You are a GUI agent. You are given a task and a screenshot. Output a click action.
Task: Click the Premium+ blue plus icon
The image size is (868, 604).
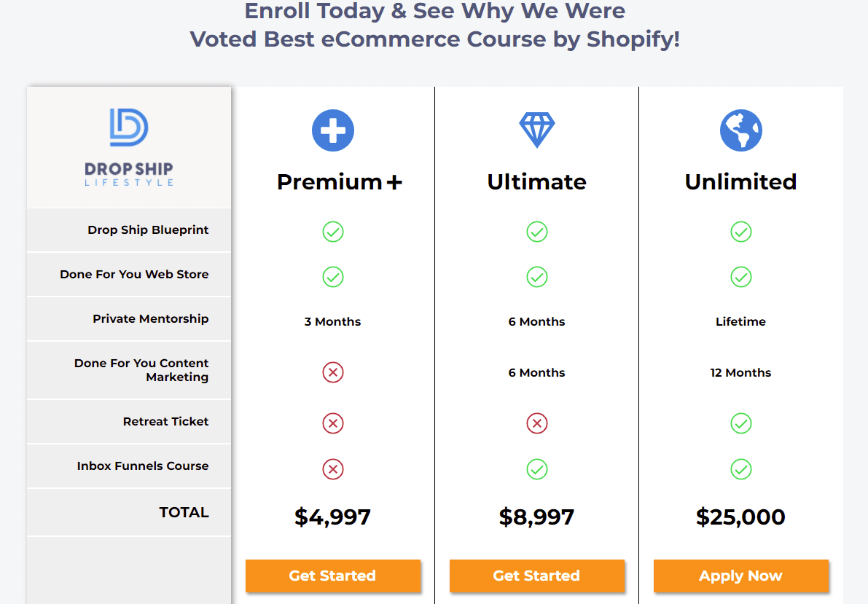(x=332, y=130)
